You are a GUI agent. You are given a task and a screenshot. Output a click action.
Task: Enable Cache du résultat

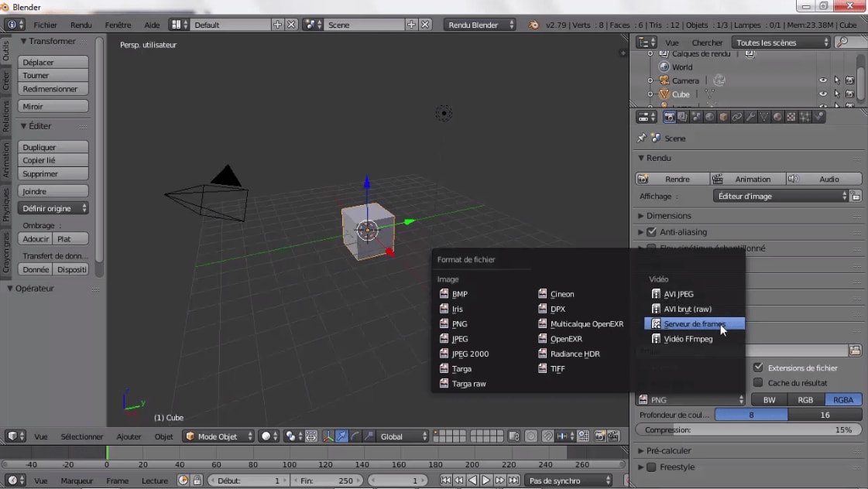757,382
